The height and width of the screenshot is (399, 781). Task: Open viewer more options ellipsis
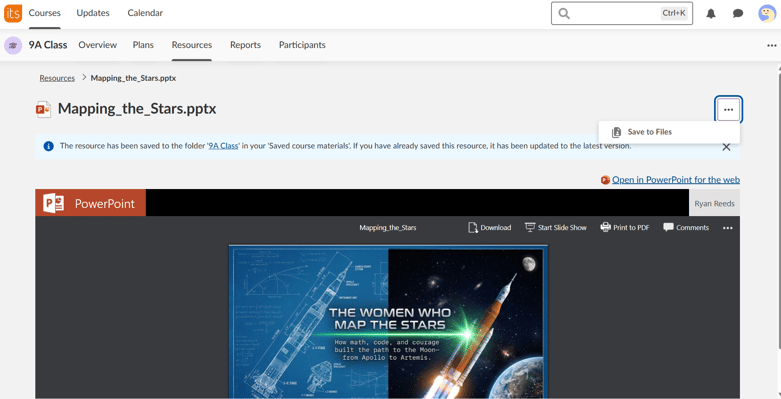point(728,228)
